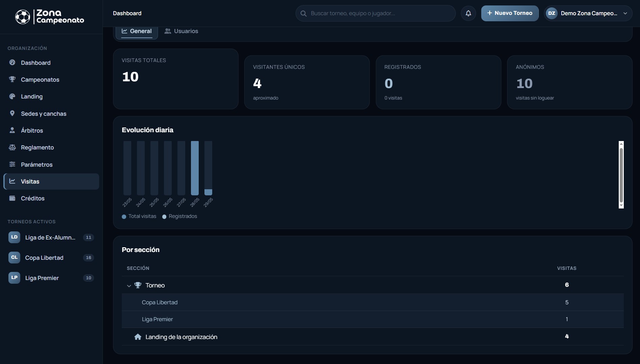
Task: Click the General chart icon in tab
Action: 124,31
